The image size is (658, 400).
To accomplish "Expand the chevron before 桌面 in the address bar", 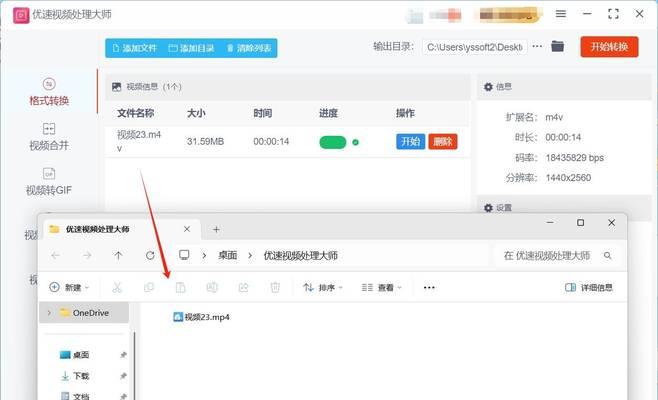I will coord(204,255).
